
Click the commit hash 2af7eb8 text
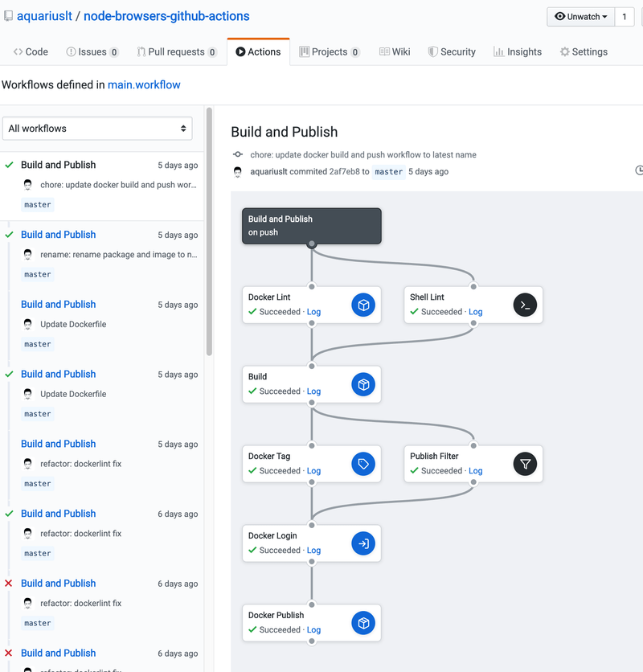(x=345, y=172)
